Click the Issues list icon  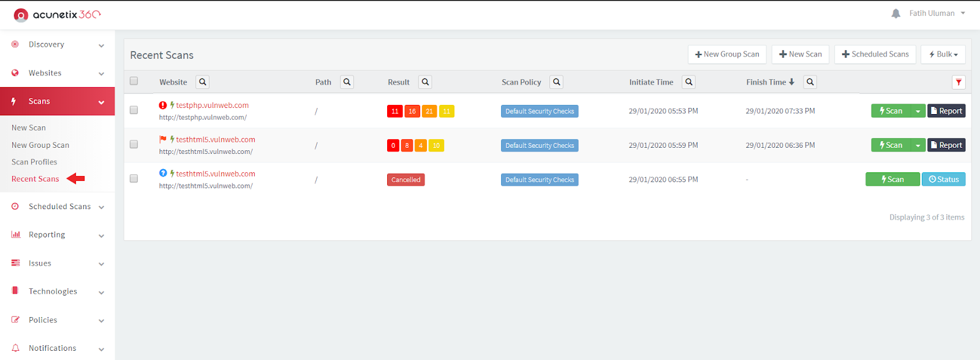16,263
